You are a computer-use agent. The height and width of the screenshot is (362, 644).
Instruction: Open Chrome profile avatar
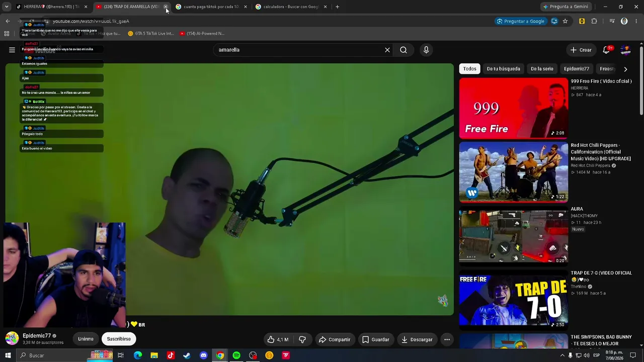(x=624, y=21)
